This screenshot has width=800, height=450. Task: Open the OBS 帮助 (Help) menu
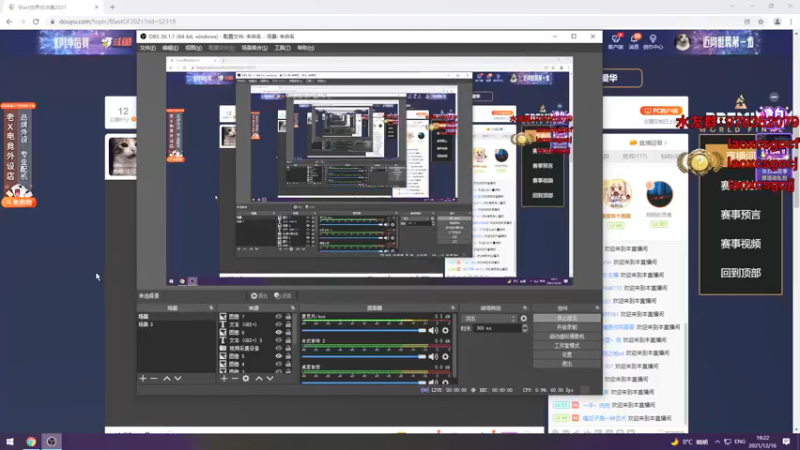pyautogui.click(x=306, y=48)
